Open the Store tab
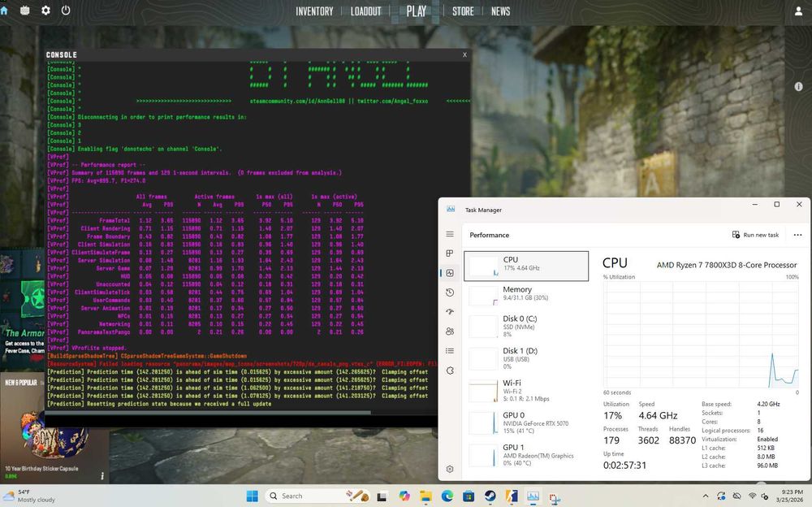Viewport: 812px width, 507px height. (463, 11)
